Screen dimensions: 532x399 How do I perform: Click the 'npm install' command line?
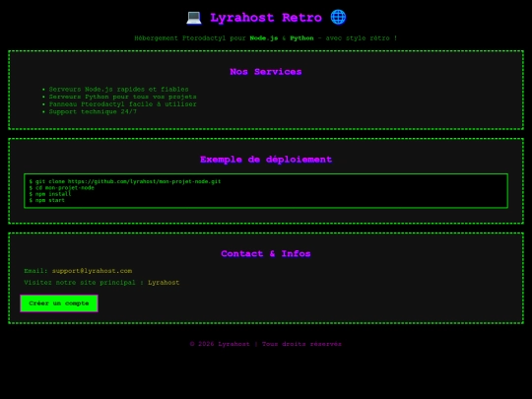50,194
